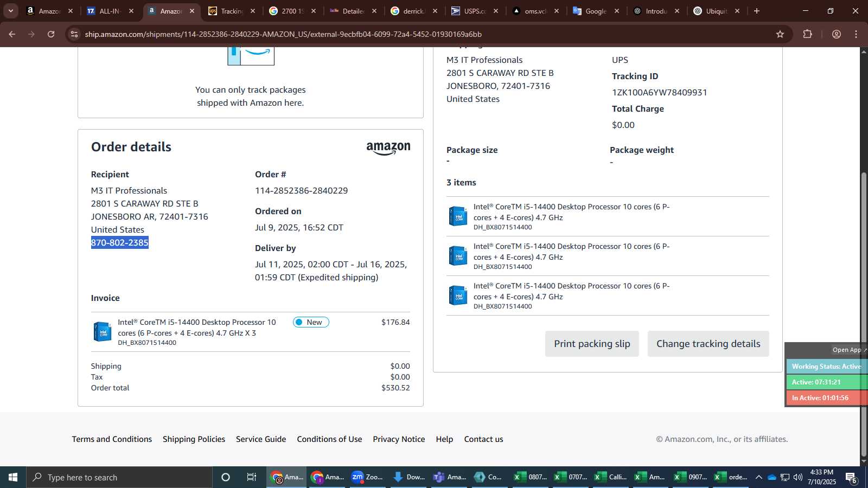Open taskbar clock showing 4:33 PM
This screenshot has height=488, width=868.
(x=821, y=477)
